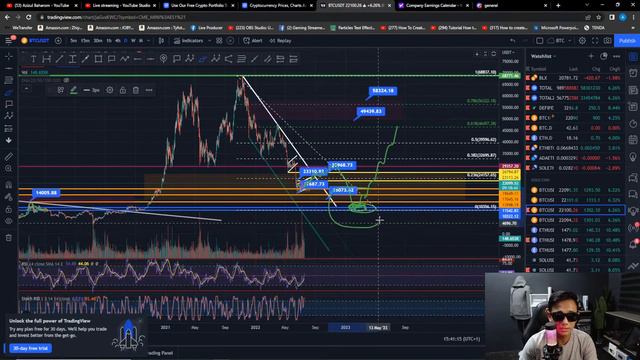This screenshot has height=360, width=640.
Task: Click the 58324.18 price label on chart
Action: point(383,91)
